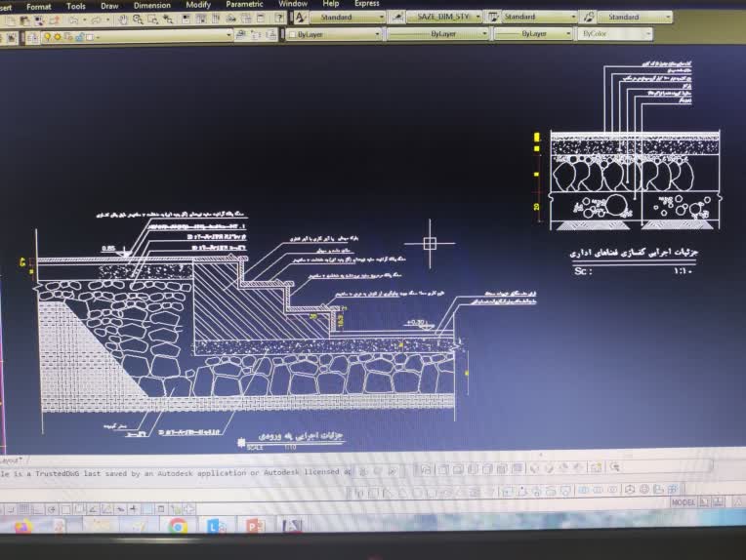Switch to AutoCAD taskbar icon
Viewport: 746px width, 560px height.
292,525
